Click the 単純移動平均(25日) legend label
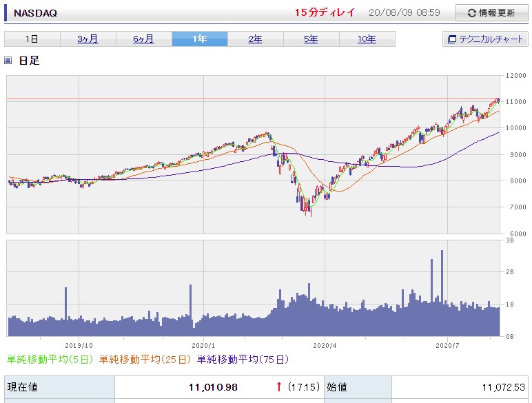Viewport: 532px width, 403px height. coord(145,359)
